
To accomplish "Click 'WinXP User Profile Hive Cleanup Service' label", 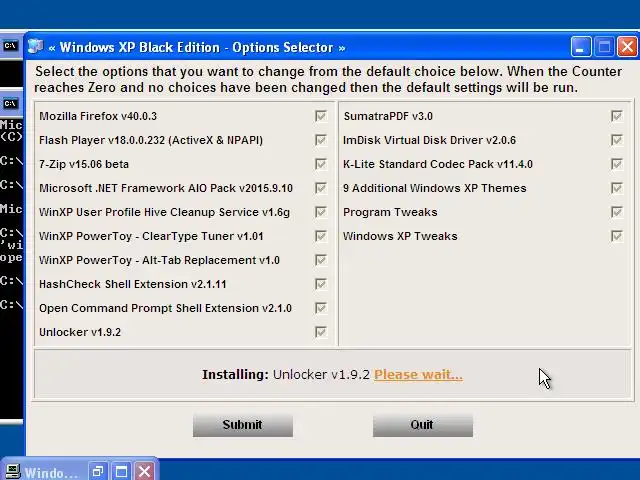I will click(x=164, y=212).
